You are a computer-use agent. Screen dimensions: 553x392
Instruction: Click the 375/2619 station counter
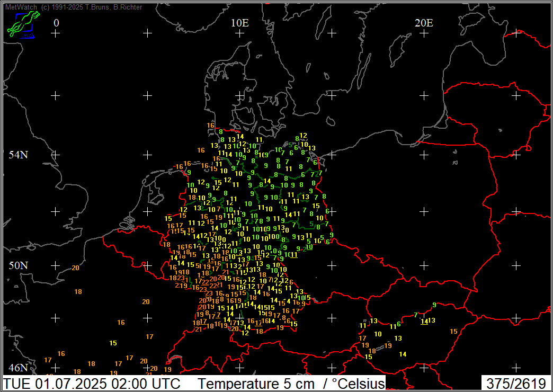(x=515, y=383)
